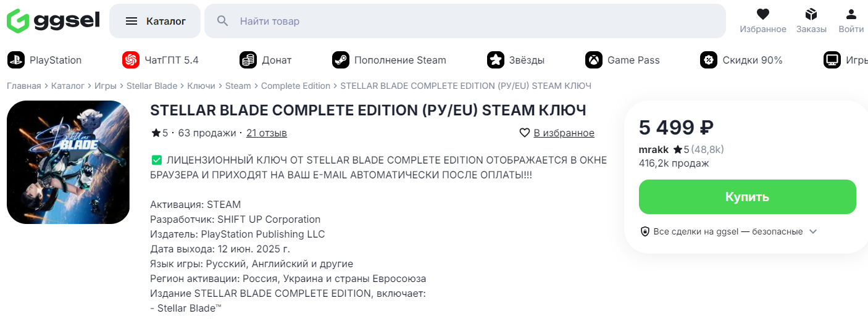The image size is (868, 319).
Task: Click the Войти profile icon
Action: coord(851,15)
